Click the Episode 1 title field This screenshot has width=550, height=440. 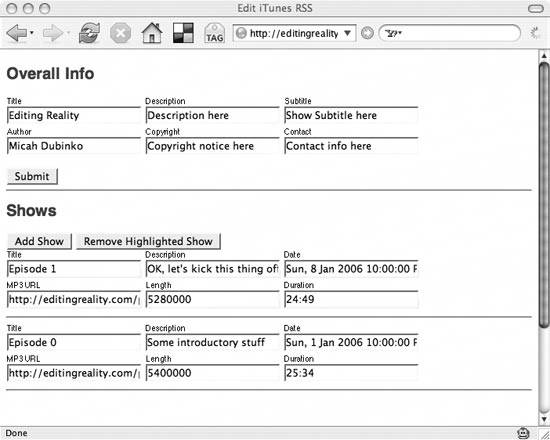74,269
